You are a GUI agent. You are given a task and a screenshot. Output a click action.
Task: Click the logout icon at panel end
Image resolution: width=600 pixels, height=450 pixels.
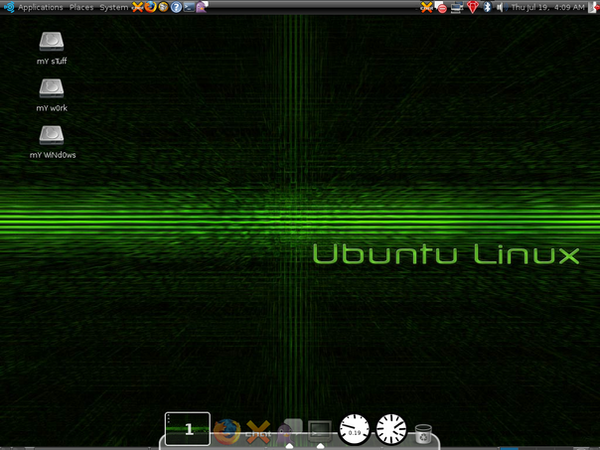593,7
